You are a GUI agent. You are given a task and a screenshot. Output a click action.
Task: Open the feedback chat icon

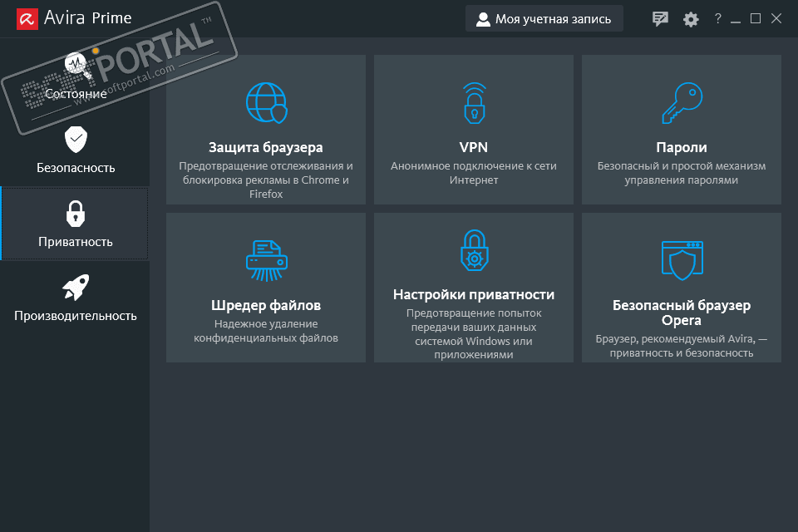[660, 19]
